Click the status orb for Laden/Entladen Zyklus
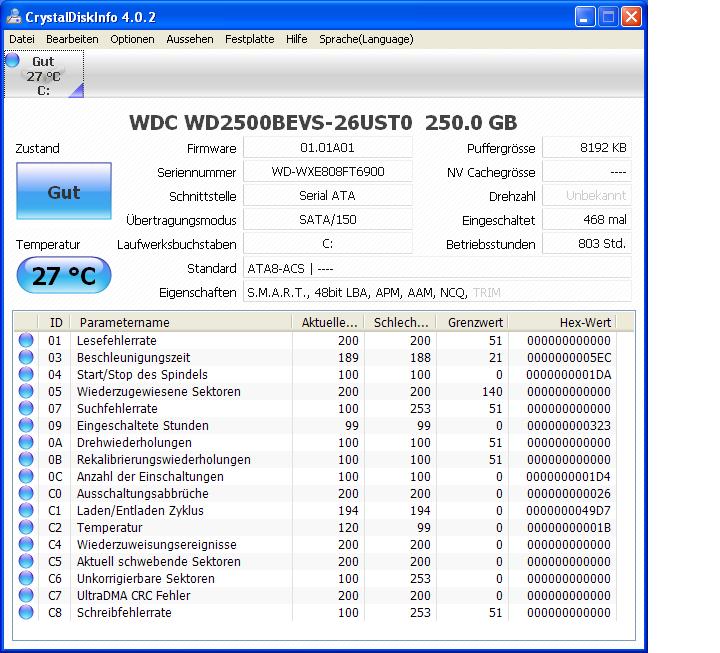Viewport: 720px width, 653px height. click(26, 510)
